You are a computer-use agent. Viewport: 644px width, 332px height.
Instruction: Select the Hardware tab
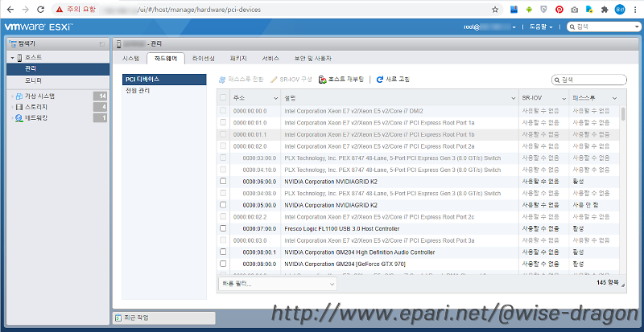[x=166, y=59]
